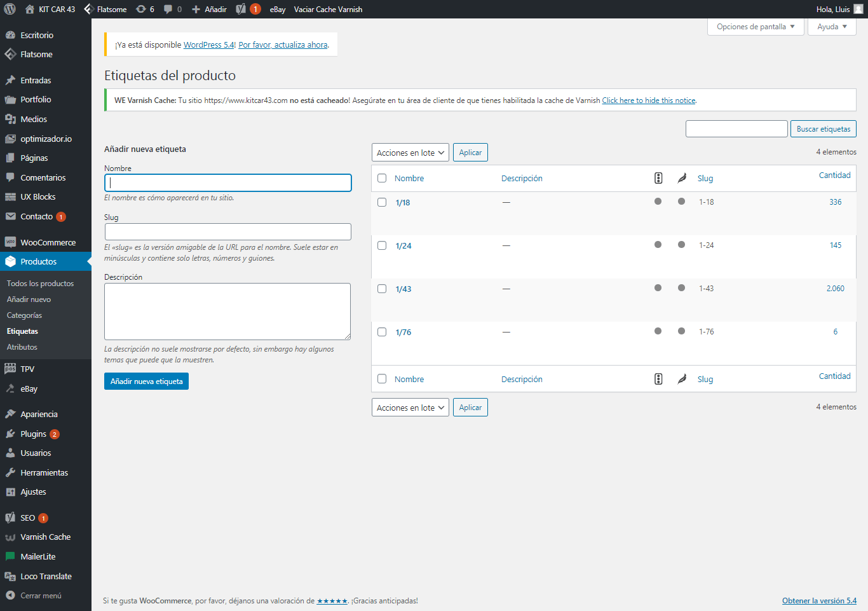Open optimizador.io in the sidebar
The image size is (868, 611).
46,139
